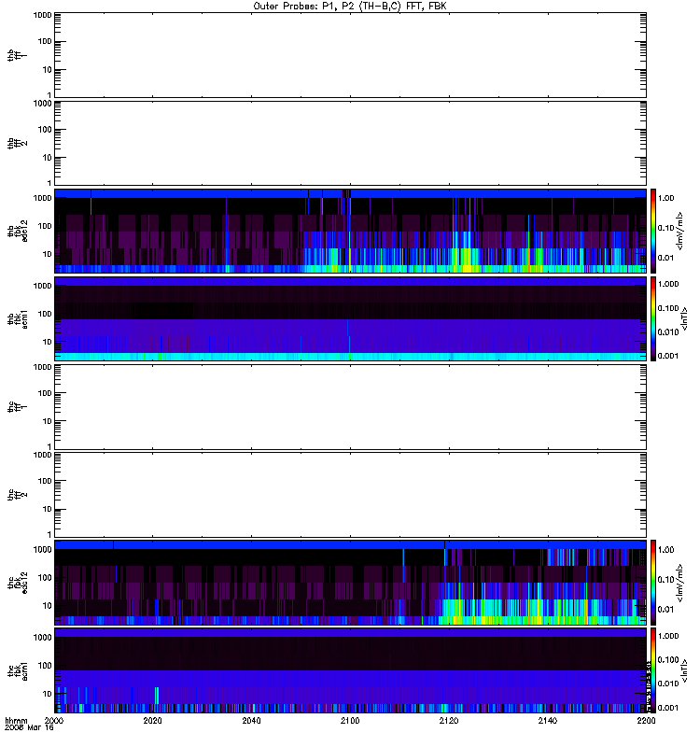Image resolution: width=700 pixels, height=747 pixels.
Task: Click the thb fbk scm1 spectrogram panel
Action: pyautogui.click(x=351, y=318)
